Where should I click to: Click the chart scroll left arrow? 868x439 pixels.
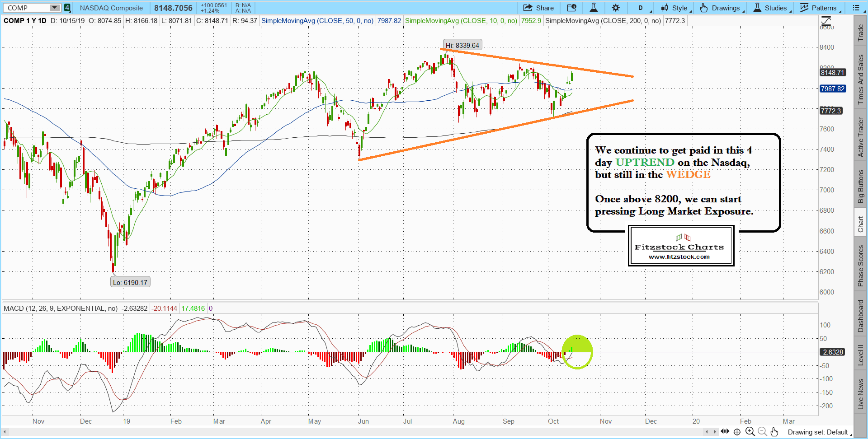(x=5, y=432)
